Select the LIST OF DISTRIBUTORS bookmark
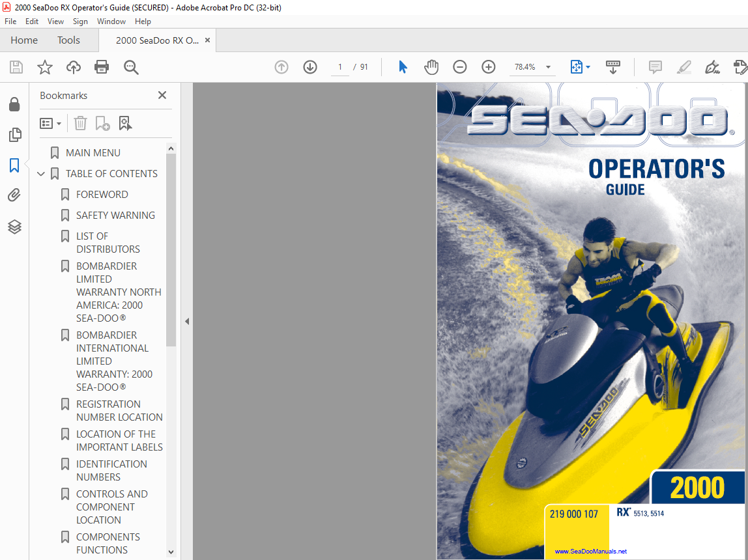The width and height of the screenshot is (748, 560). coord(108,243)
